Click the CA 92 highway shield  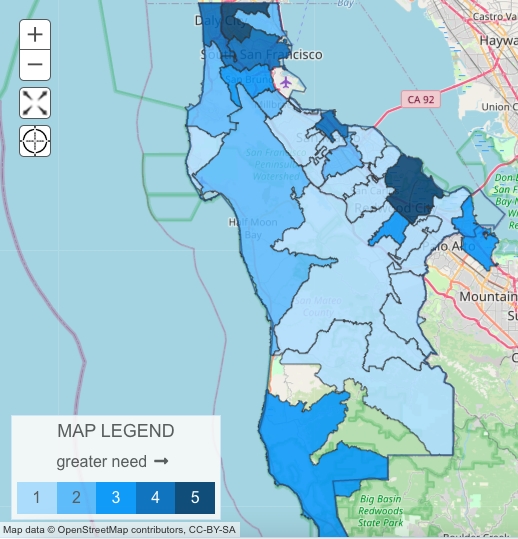tap(421, 99)
